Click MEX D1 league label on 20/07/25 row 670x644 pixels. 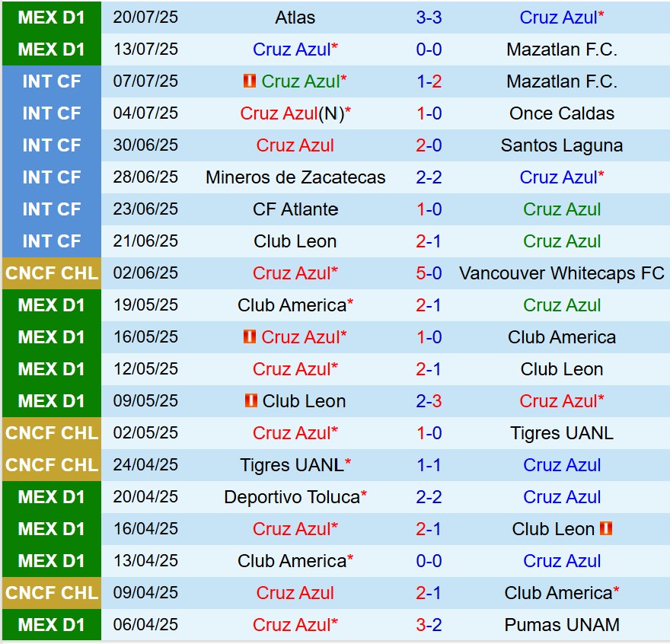tap(51, 18)
